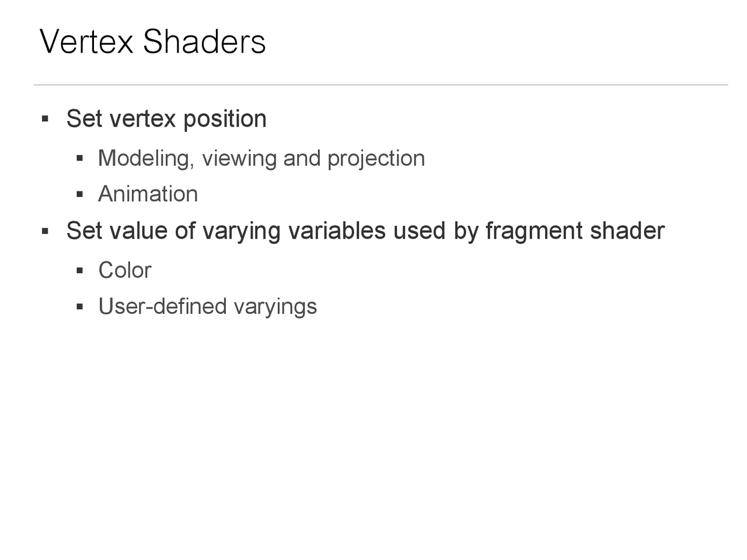Click the "User-defined varyings" sub-bullet text
The width and height of the screenshot is (747, 560).
coord(207,307)
